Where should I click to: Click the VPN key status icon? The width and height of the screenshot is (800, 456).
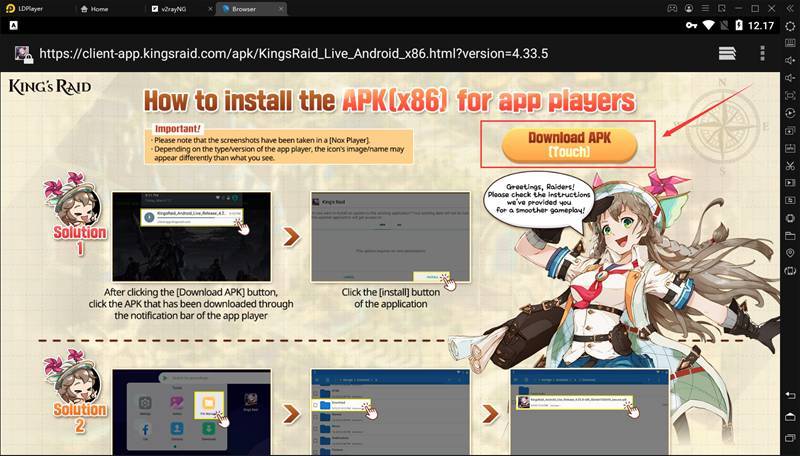click(x=691, y=26)
